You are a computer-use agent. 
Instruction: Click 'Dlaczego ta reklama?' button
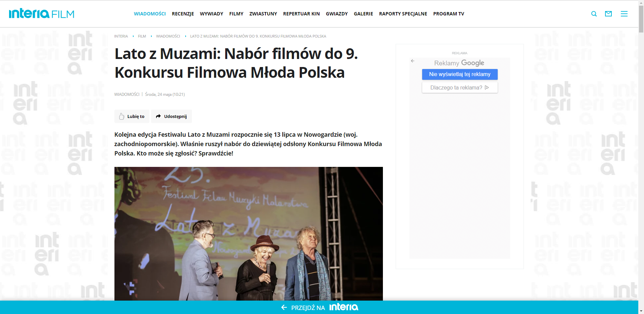click(x=459, y=87)
